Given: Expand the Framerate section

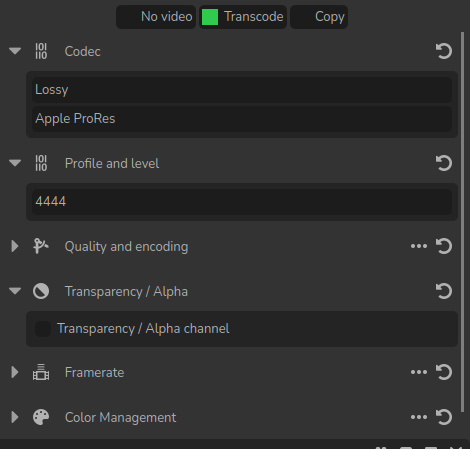Looking at the screenshot, I should [x=15, y=372].
